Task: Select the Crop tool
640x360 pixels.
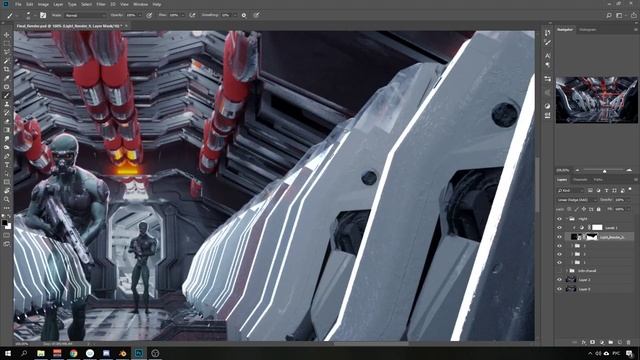Action: point(7,69)
